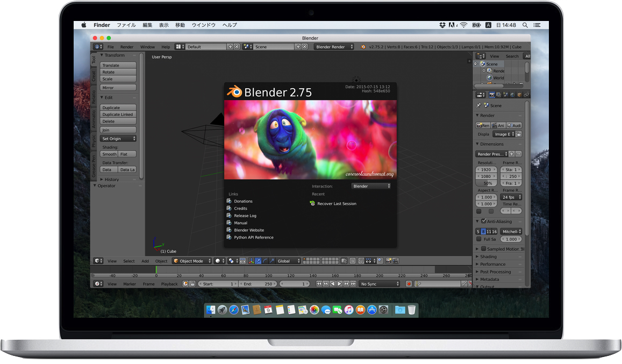Screen dimensions: 622x364
Task: Click the Recover Last Session link
Action: pyautogui.click(x=333, y=204)
